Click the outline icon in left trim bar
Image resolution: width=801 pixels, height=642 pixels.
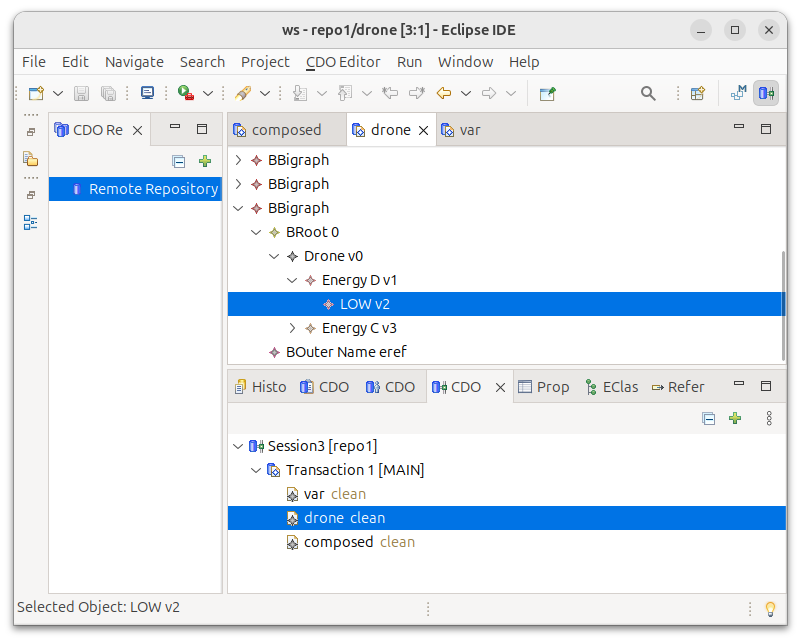point(30,222)
